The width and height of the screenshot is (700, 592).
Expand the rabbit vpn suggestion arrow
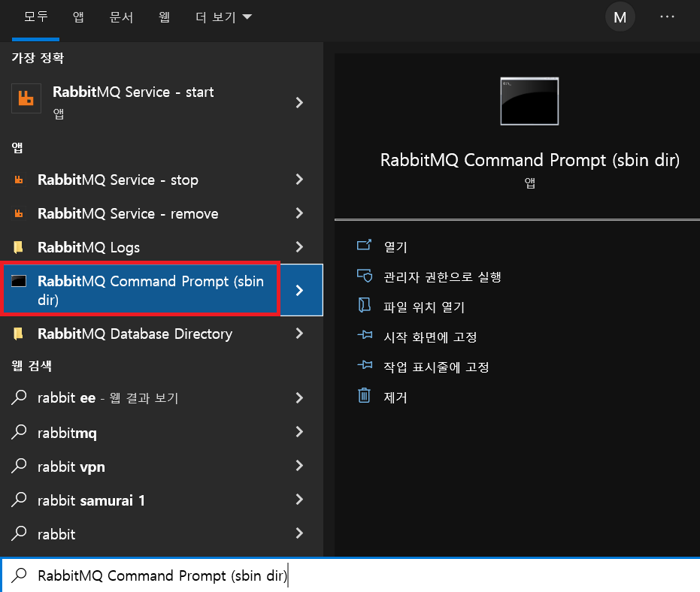click(299, 465)
